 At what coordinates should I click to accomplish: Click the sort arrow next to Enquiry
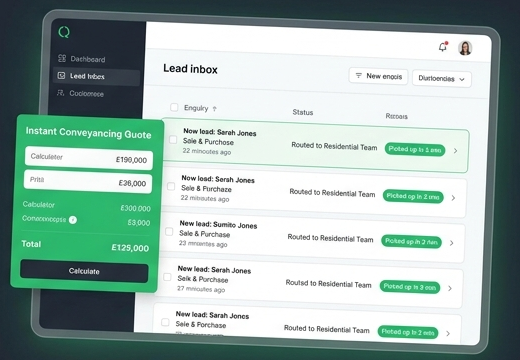[x=215, y=109]
